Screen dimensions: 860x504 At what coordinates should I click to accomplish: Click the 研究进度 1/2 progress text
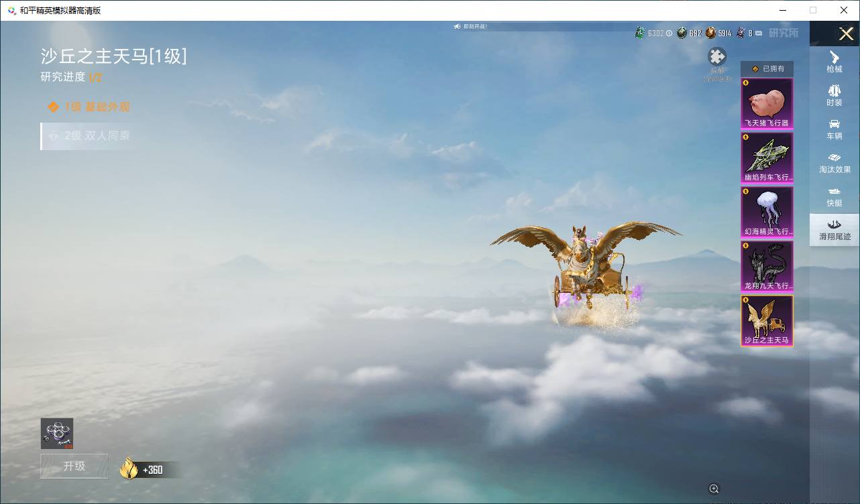71,77
